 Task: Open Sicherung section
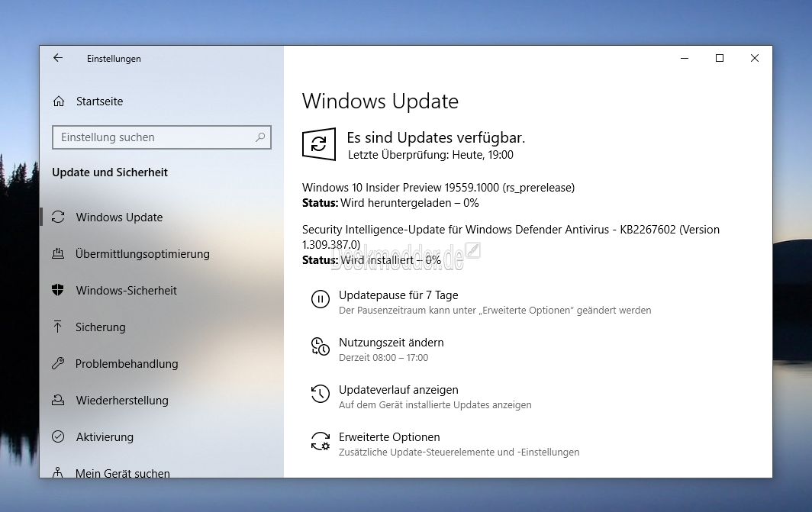click(x=101, y=327)
